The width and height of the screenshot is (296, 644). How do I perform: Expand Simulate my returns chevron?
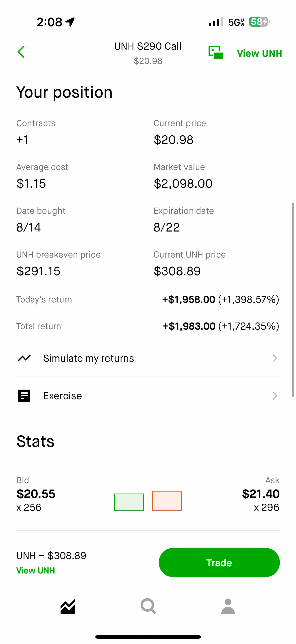pyautogui.click(x=275, y=358)
